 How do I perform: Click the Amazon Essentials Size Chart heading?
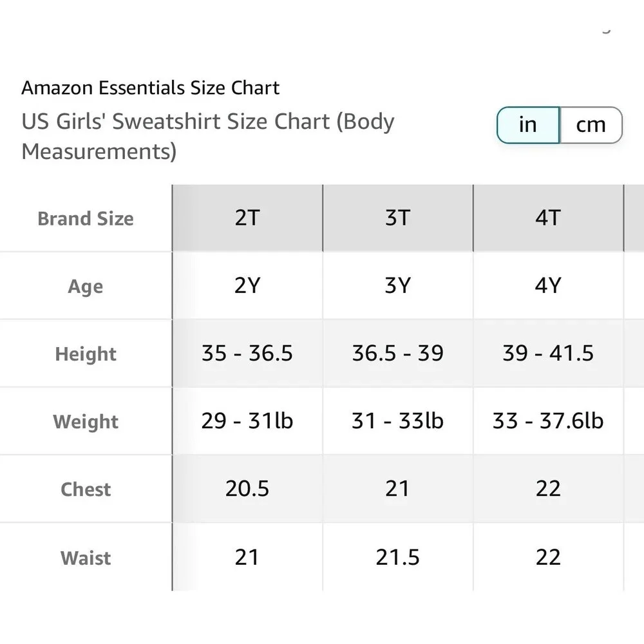(x=150, y=88)
